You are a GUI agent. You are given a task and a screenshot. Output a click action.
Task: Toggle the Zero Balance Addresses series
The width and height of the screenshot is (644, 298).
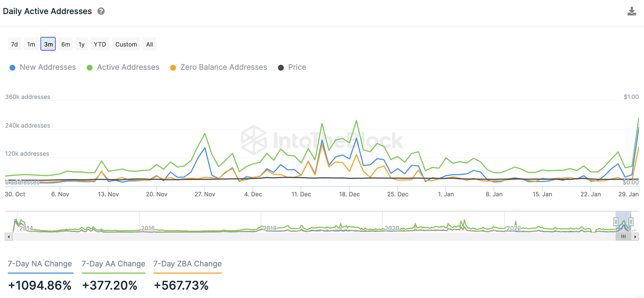(218, 67)
